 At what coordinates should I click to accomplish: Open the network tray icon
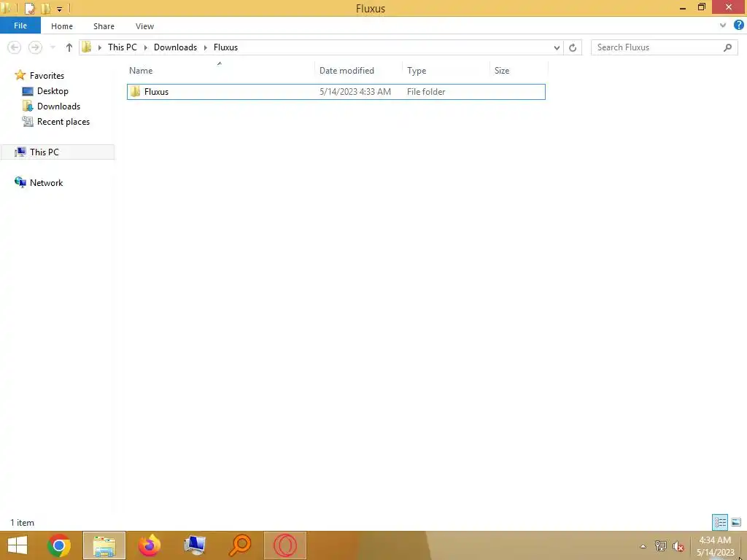[x=660, y=546]
